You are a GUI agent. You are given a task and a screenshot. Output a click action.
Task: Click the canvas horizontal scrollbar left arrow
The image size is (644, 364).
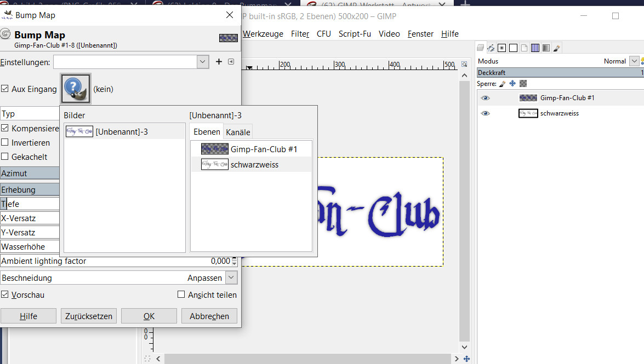tap(158, 359)
